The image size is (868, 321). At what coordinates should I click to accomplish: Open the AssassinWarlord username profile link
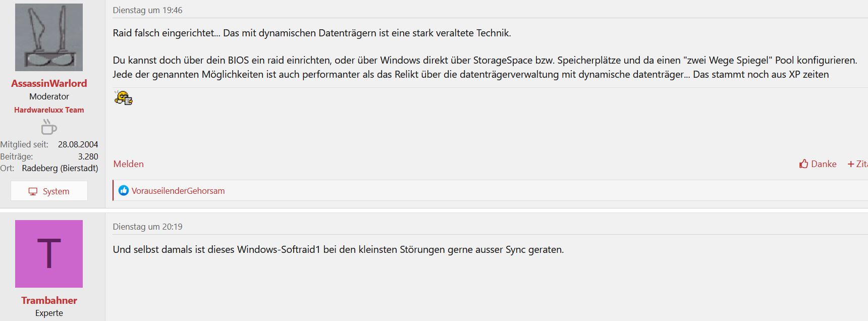click(49, 83)
